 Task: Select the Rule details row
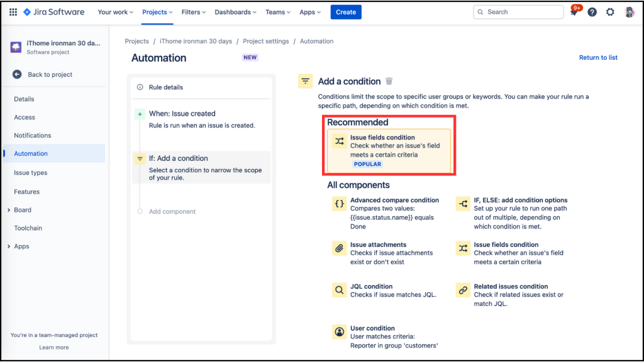pos(201,87)
